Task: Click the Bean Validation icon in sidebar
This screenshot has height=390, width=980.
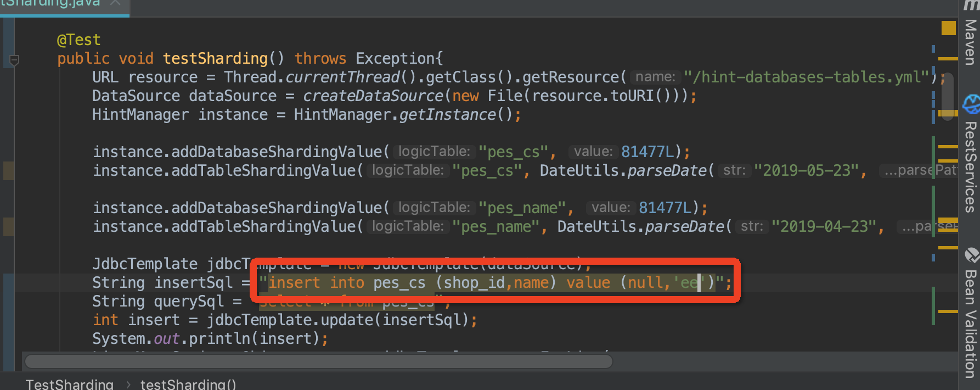Action: click(971, 255)
